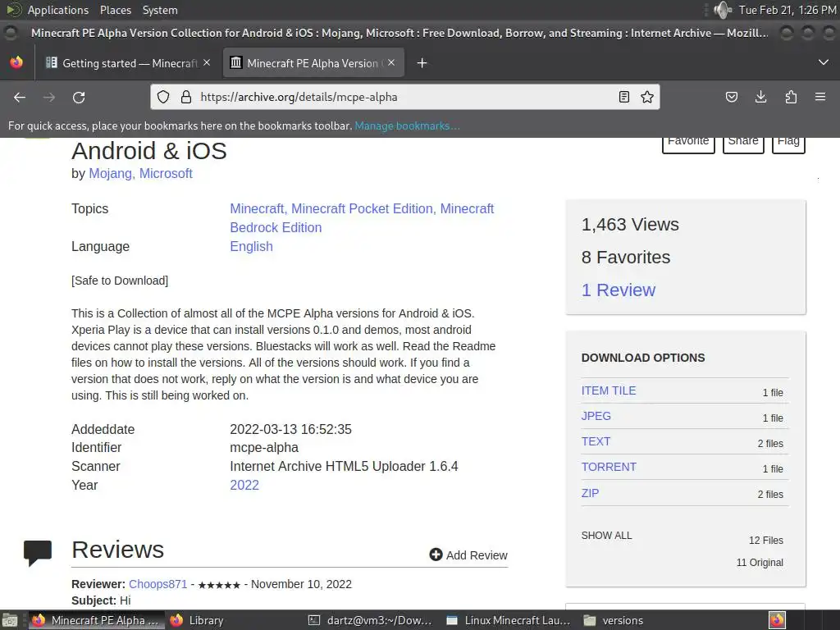Open the Firefox application hamburger menu
840x630 pixels.
[820, 97]
